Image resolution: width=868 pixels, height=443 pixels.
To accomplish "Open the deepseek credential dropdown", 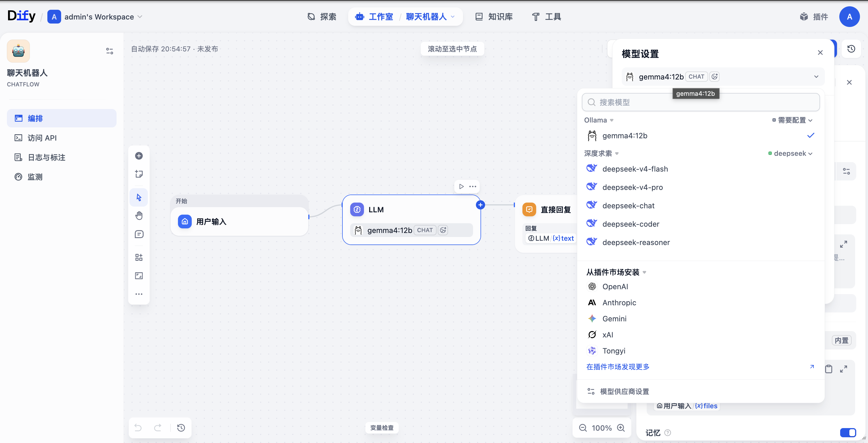I will coord(790,153).
